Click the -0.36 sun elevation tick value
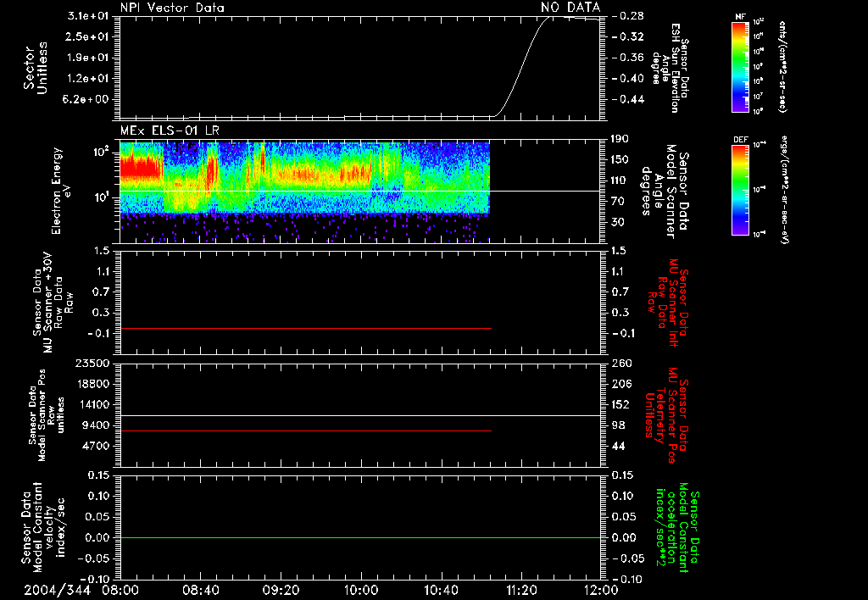This screenshot has width=868, height=600. tap(628, 58)
